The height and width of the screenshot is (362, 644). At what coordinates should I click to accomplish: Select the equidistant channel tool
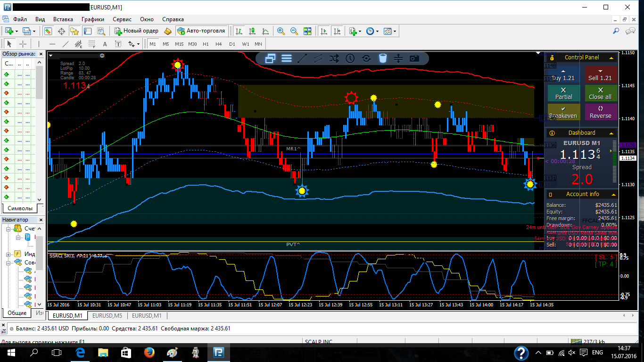(x=78, y=44)
